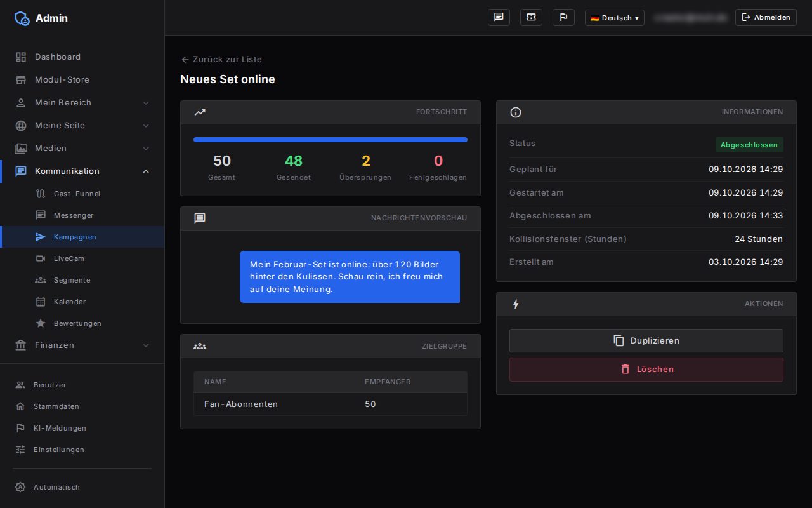Screen dimensions: 812x508
Task: Open Dashboard from the sidebar
Action: click(x=82, y=57)
